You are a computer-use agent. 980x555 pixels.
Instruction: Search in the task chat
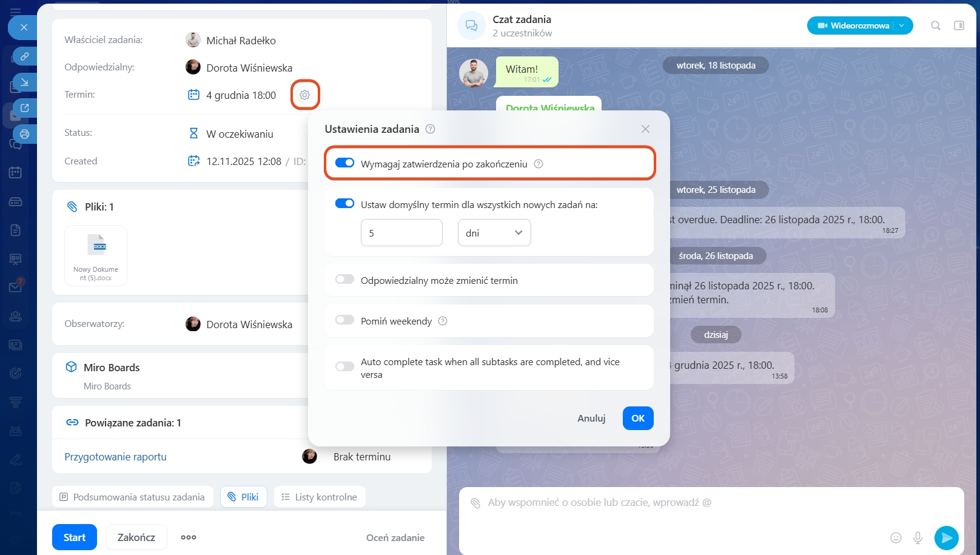coord(936,25)
